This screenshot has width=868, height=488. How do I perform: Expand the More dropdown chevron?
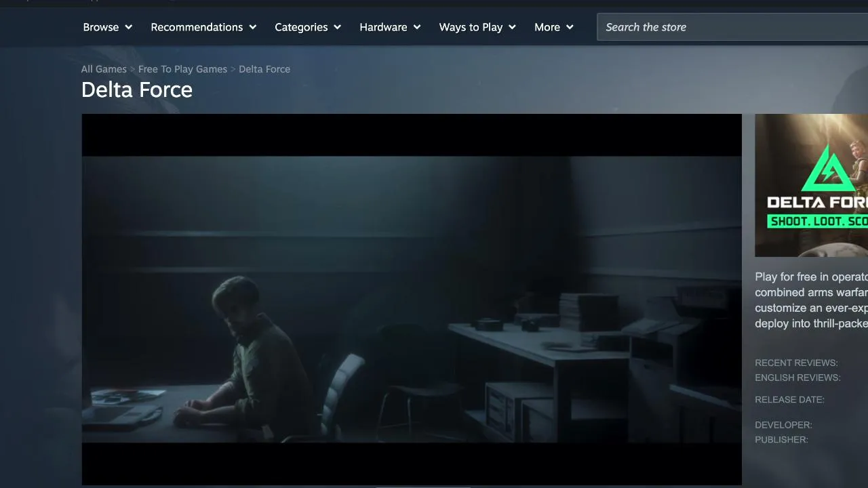pos(570,27)
